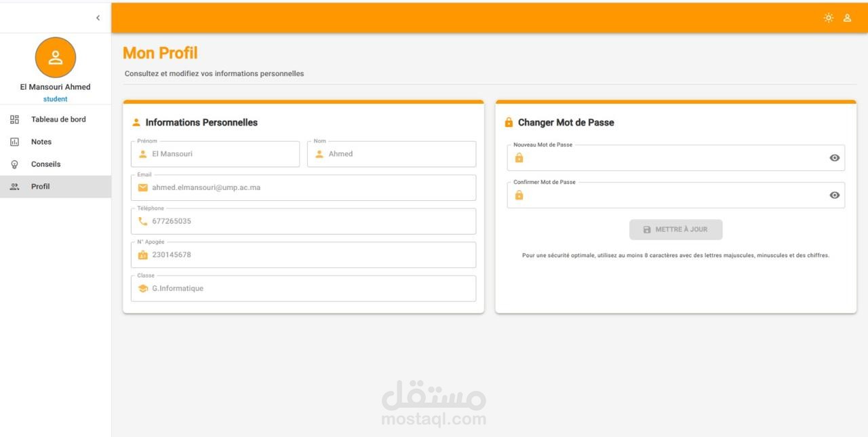This screenshot has width=868, height=437.
Task: Click the subtitle Consultez et modifiez vos informations
Action: [214, 73]
